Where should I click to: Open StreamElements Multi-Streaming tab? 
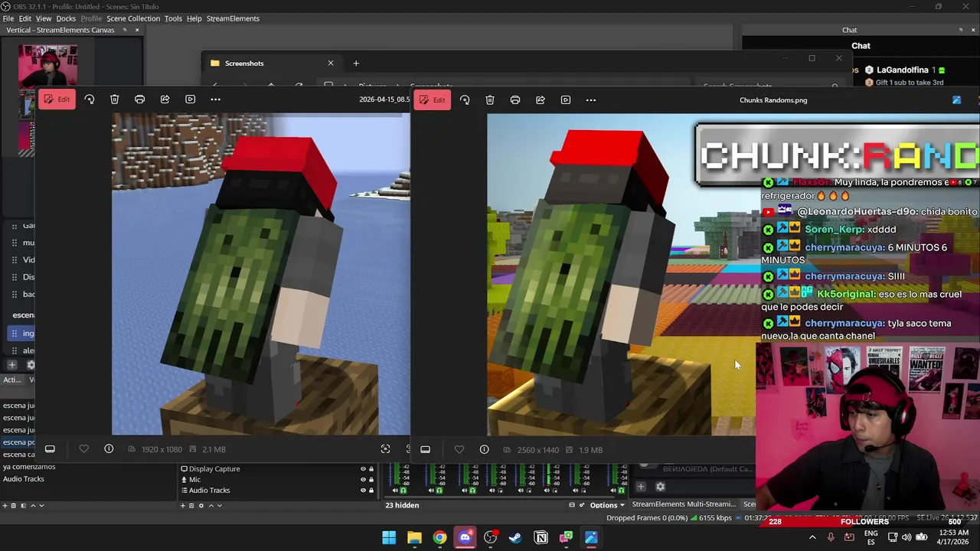[684, 504]
